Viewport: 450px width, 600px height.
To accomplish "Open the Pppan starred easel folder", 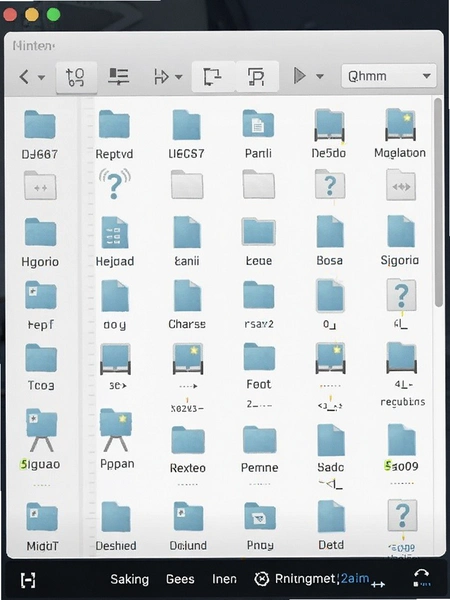I will coord(116,430).
